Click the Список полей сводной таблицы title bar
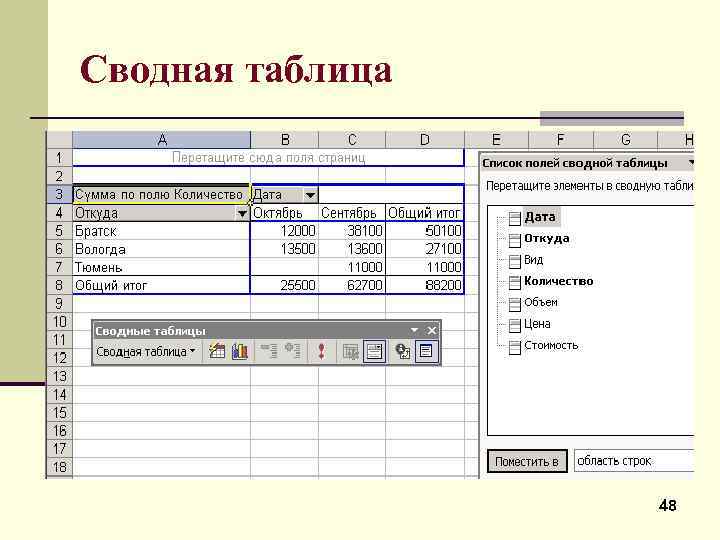Viewport: 720px width, 540px height. coord(586,163)
